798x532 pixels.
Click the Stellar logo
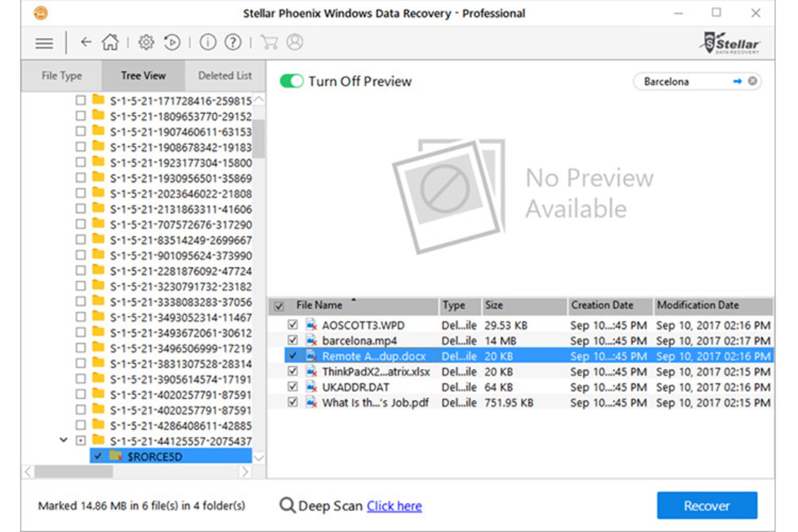731,43
